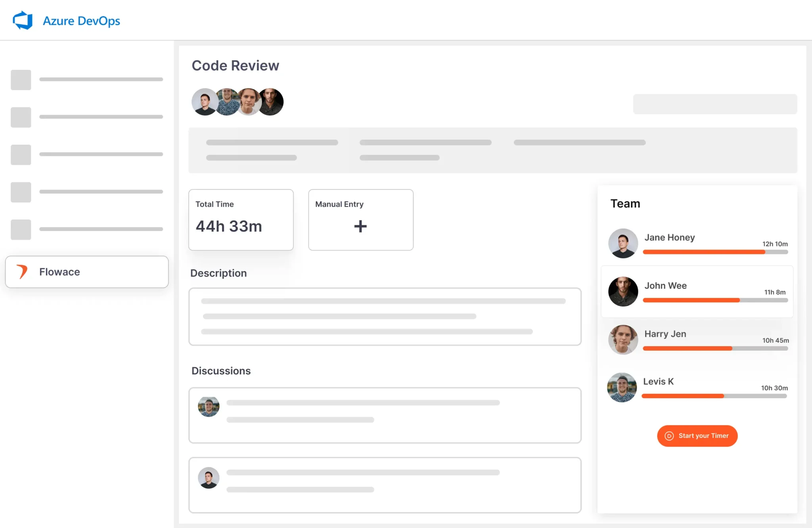Select the Code Review tab label
The height and width of the screenshot is (528, 812).
[x=235, y=65]
